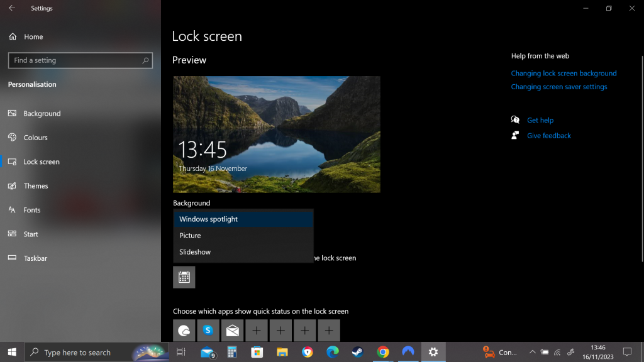Click the Give feedback link
This screenshot has height=362, width=644.
548,136
